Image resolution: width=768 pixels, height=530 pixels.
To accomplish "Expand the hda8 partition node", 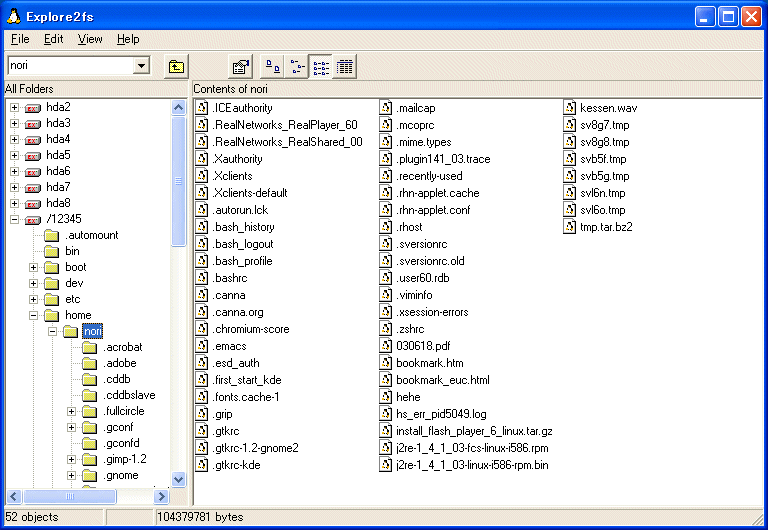I will coord(15,203).
